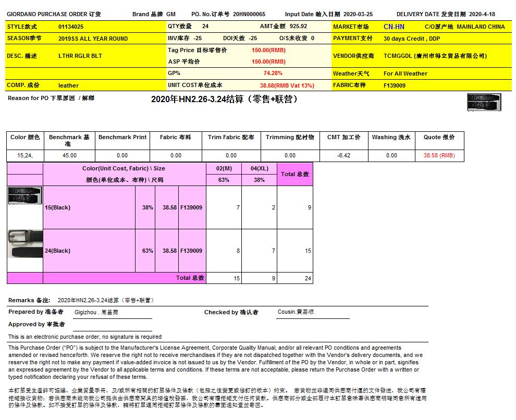Select the 24(Black) belt image
Image resolution: width=516 pixels, height=420 pixels.
(25, 244)
